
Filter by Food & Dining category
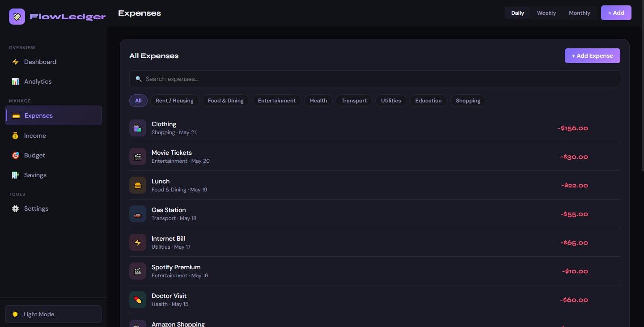point(225,101)
